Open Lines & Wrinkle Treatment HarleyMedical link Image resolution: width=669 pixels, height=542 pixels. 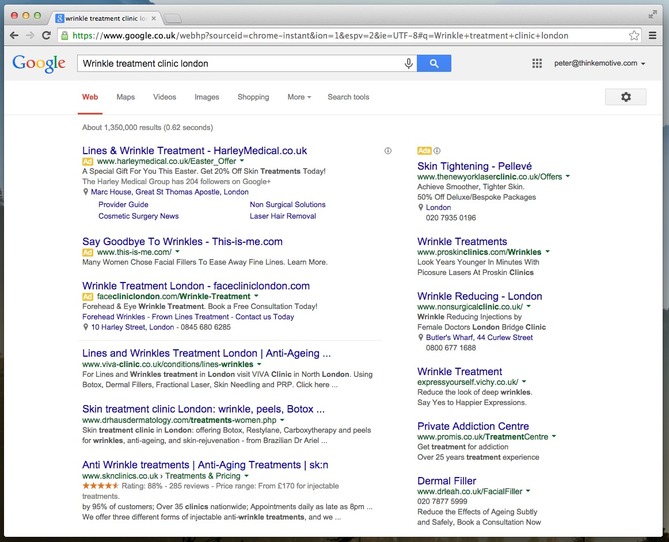tap(195, 151)
